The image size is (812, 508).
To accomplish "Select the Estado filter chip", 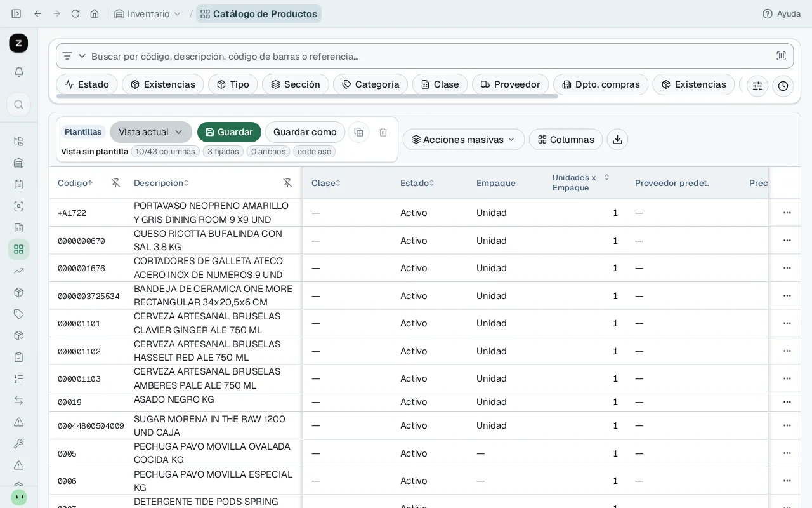I will tap(87, 84).
